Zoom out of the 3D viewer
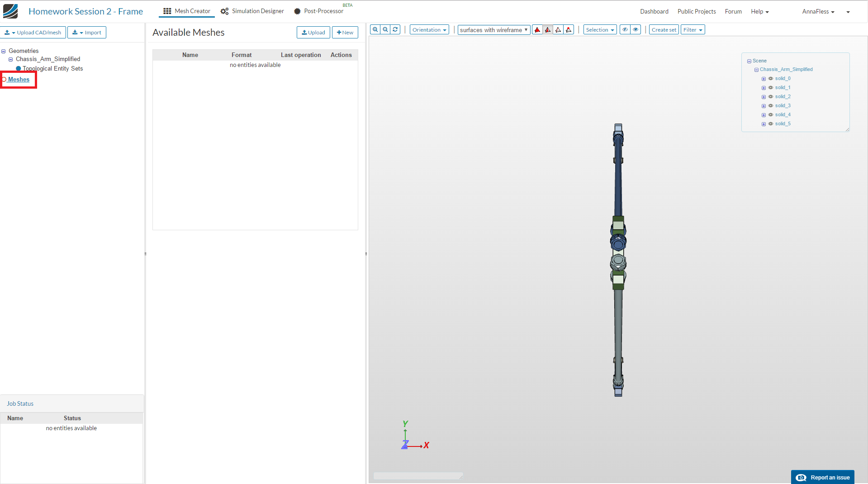The width and height of the screenshot is (868, 484). click(x=385, y=30)
